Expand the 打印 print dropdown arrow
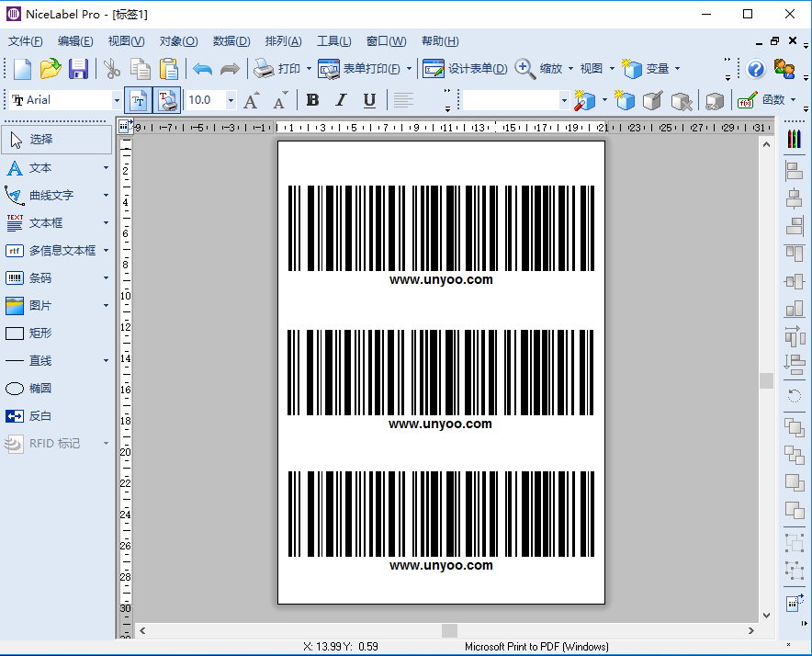Image resolution: width=812 pixels, height=656 pixels. (x=310, y=68)
